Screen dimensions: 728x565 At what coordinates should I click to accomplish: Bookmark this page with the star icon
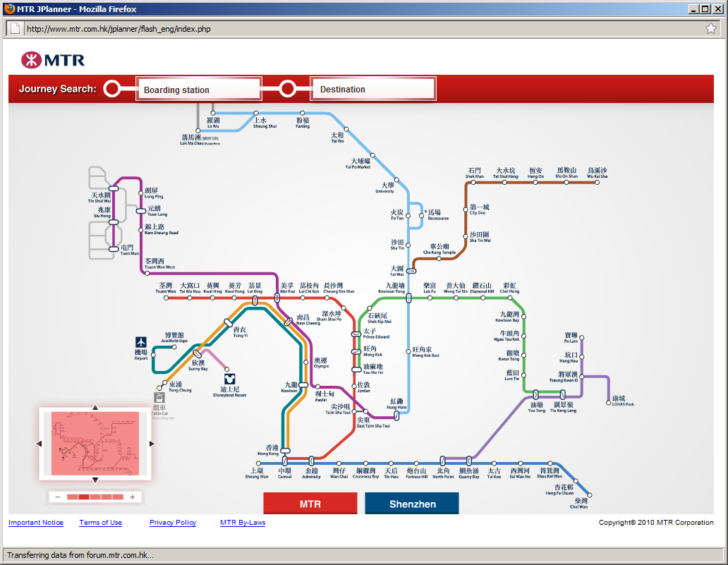pos(711,29)
